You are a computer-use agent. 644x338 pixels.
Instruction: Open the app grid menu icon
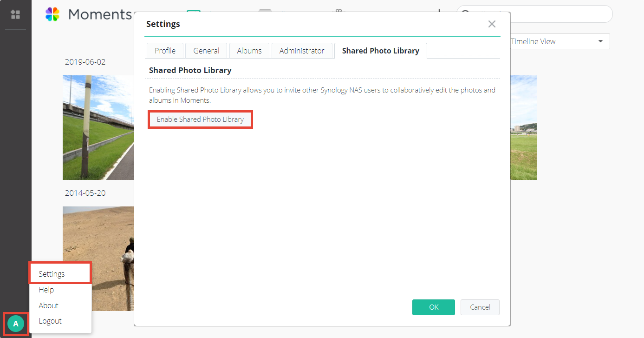click(15, 14)
